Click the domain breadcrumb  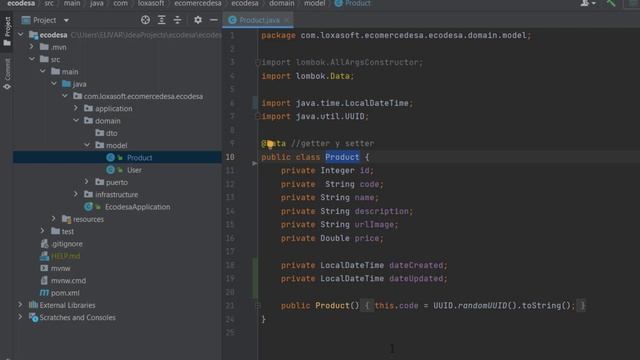click(282, 4)
